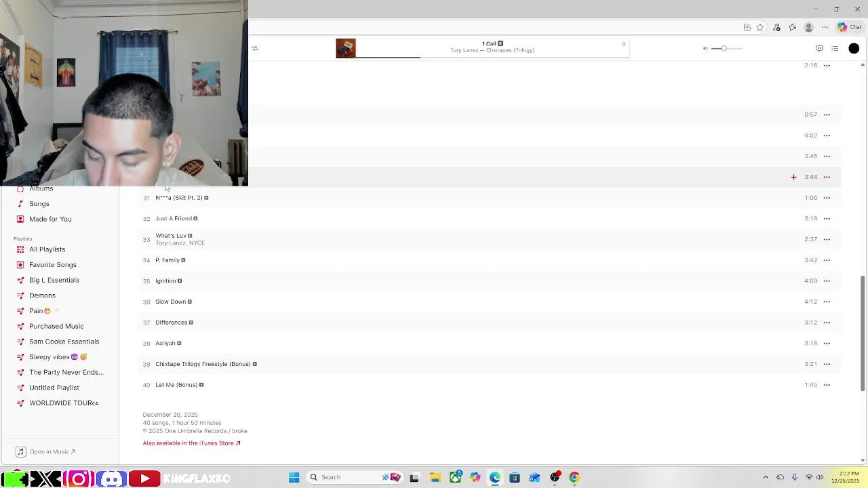Open the Purchased Music playlist

click(56, 326)
